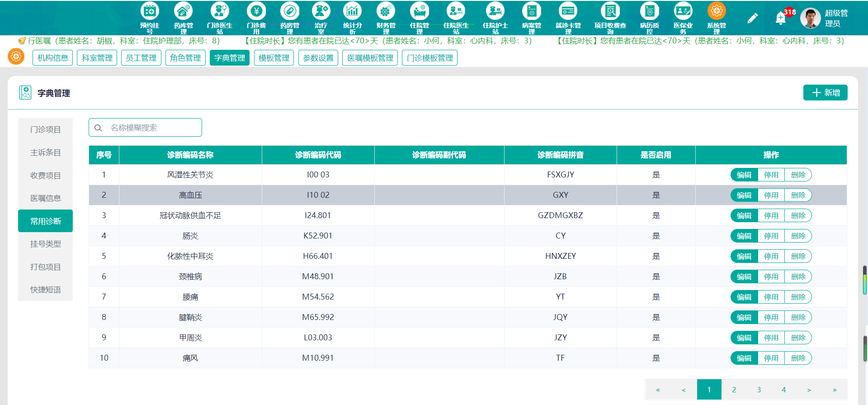Click the pencil edit icon in header
Image resolution: width=868 pixels, height=405 pixels.
[752, 18]
